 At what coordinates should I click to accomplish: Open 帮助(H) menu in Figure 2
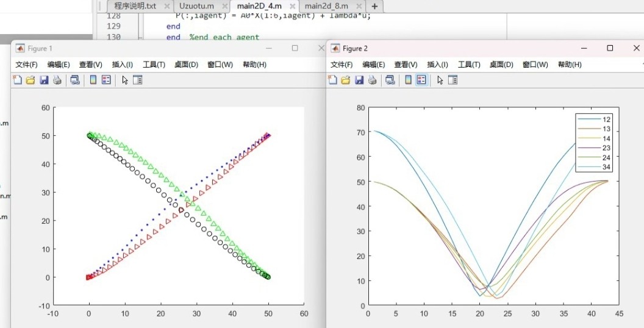570,65
